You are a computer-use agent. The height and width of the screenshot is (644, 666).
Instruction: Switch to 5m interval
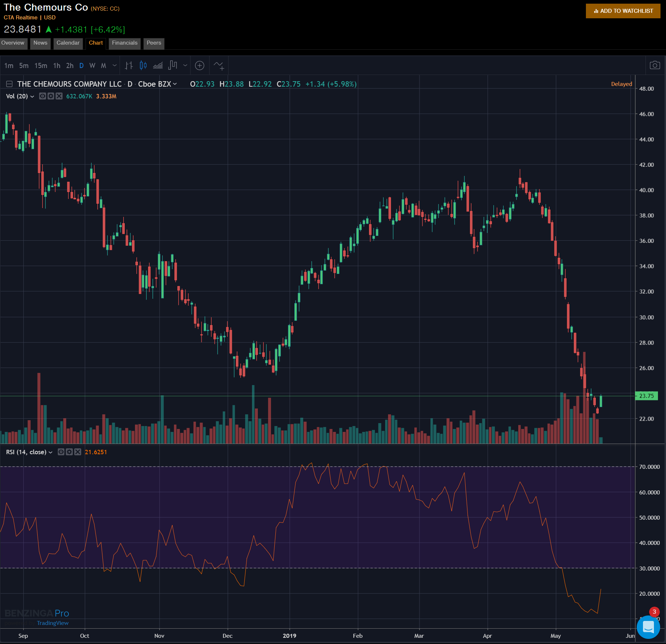pos(24,65)
